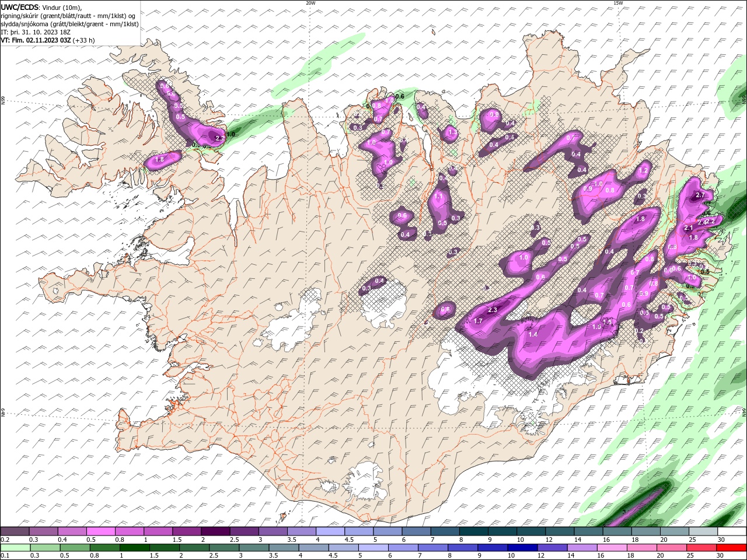Click the dark green 1 rain legend swatch
This screenshot has height=560, width=747.
135,548
